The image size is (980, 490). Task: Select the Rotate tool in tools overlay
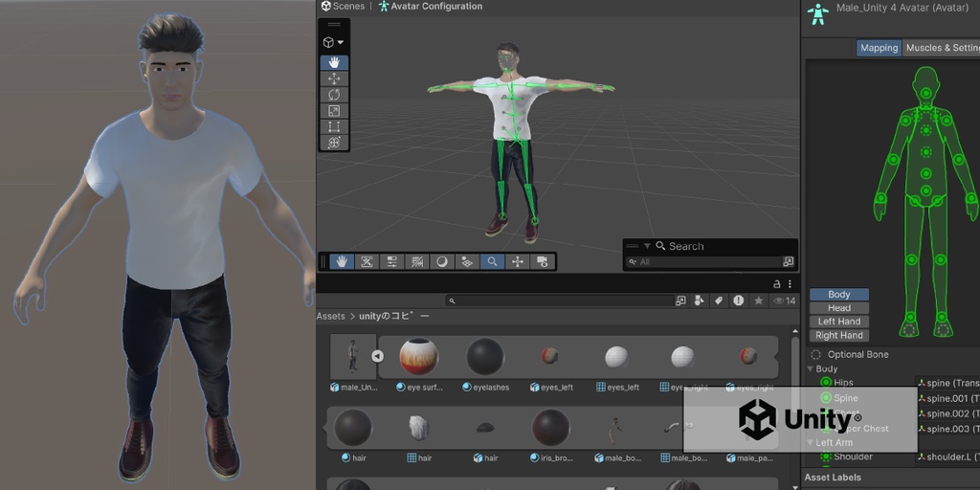point(334,95)
